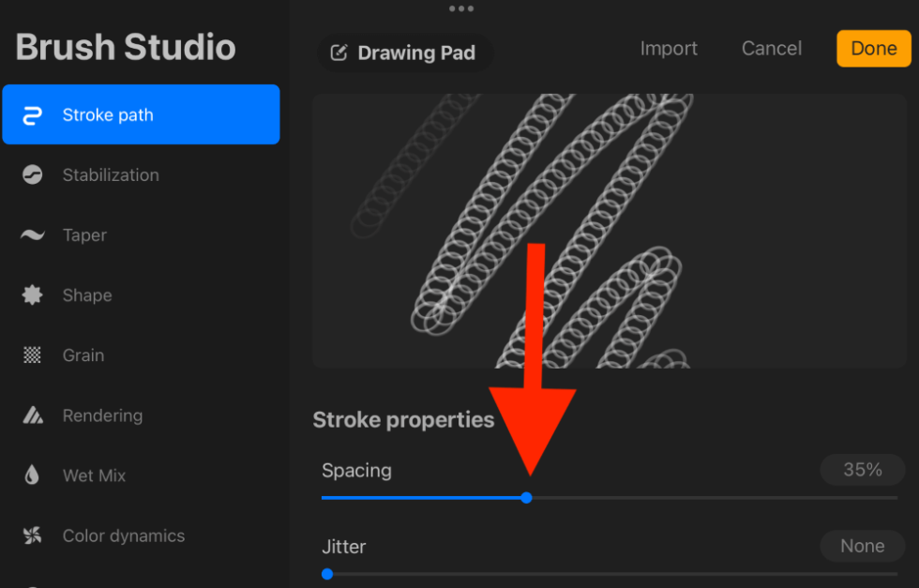Open the Rendering settings icon

(x=31, y=415)
